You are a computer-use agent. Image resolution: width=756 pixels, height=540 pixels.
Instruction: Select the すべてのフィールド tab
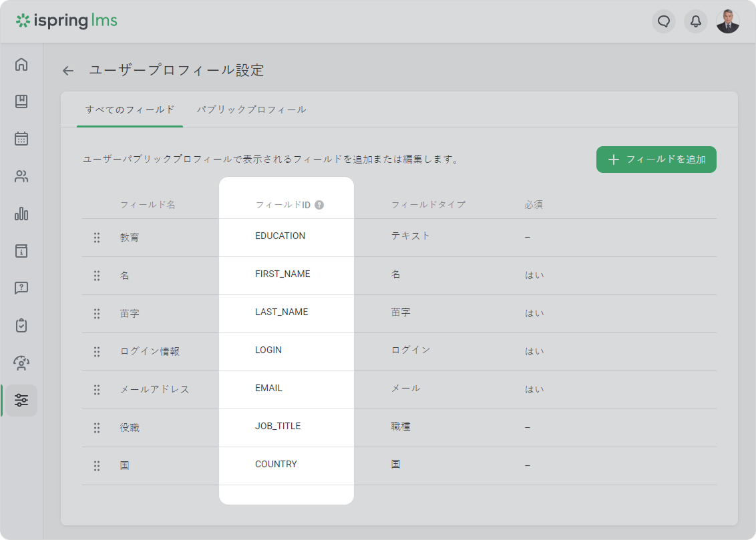tap(130, 109)
